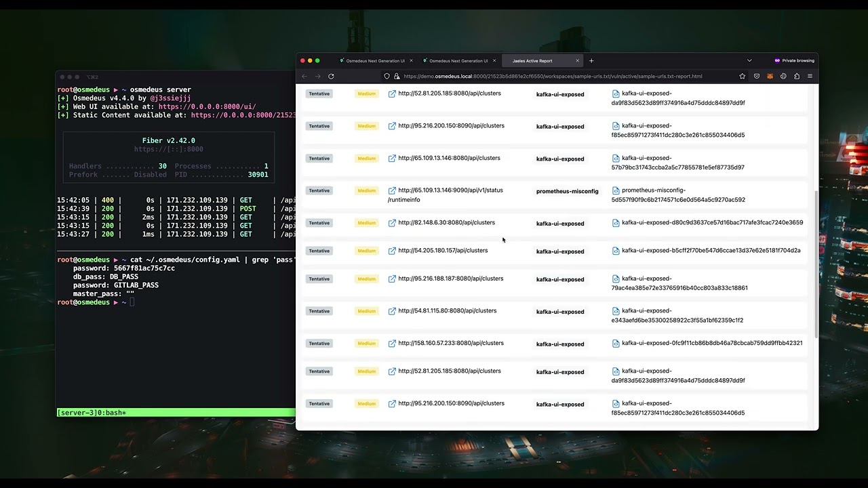Open the MetaMask fox extension
The image size is (868, 488).
point(770,77)
